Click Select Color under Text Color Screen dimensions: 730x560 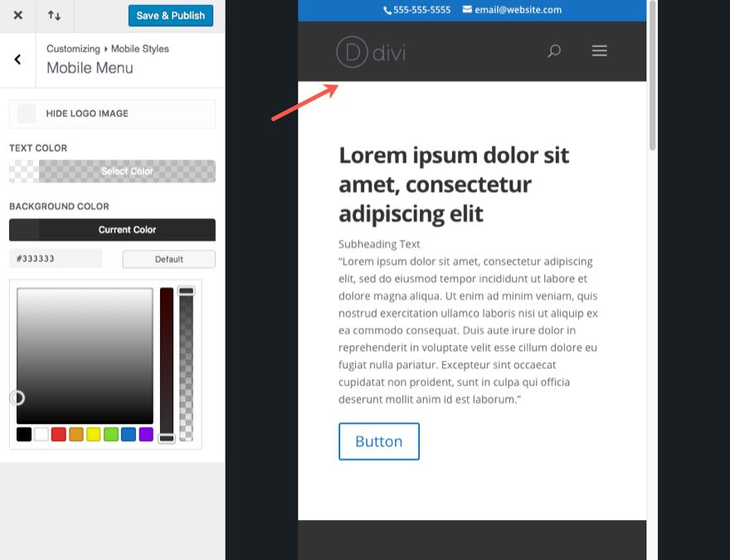point(112,172)
